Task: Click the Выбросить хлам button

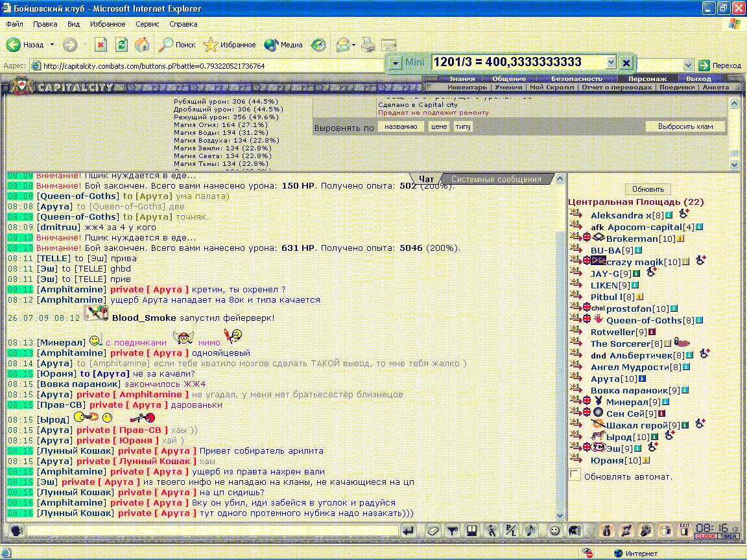Action: [x=685, y=126]
